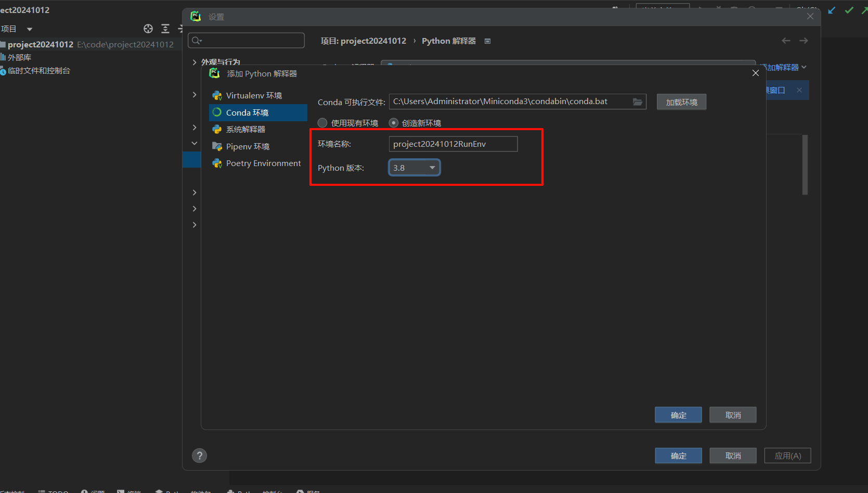Select 外部库 in the project tree

tap(19, 57)
